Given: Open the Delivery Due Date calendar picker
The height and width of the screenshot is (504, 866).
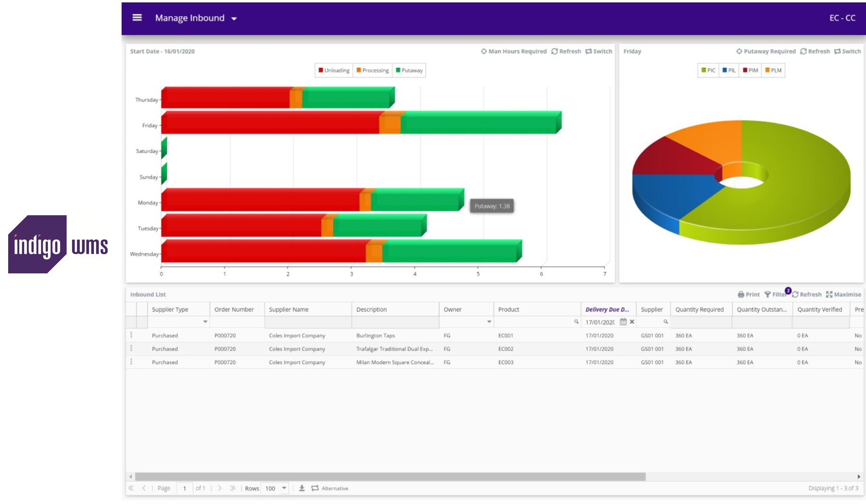Looking at the screenshot, I should [x=623, y=322].
